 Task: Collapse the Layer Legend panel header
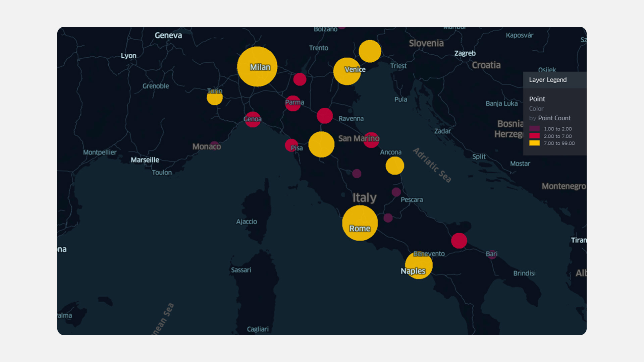pos(547,80)
